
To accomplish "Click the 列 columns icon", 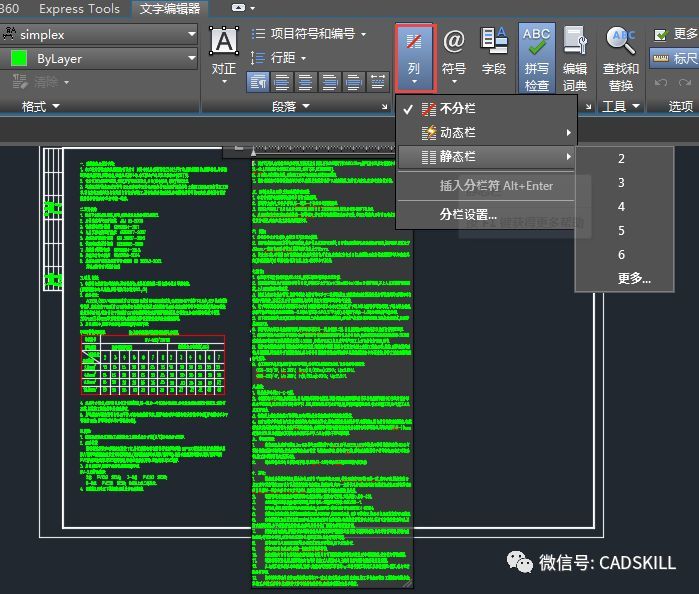I will pyautogui.click(x=414, y=55).
